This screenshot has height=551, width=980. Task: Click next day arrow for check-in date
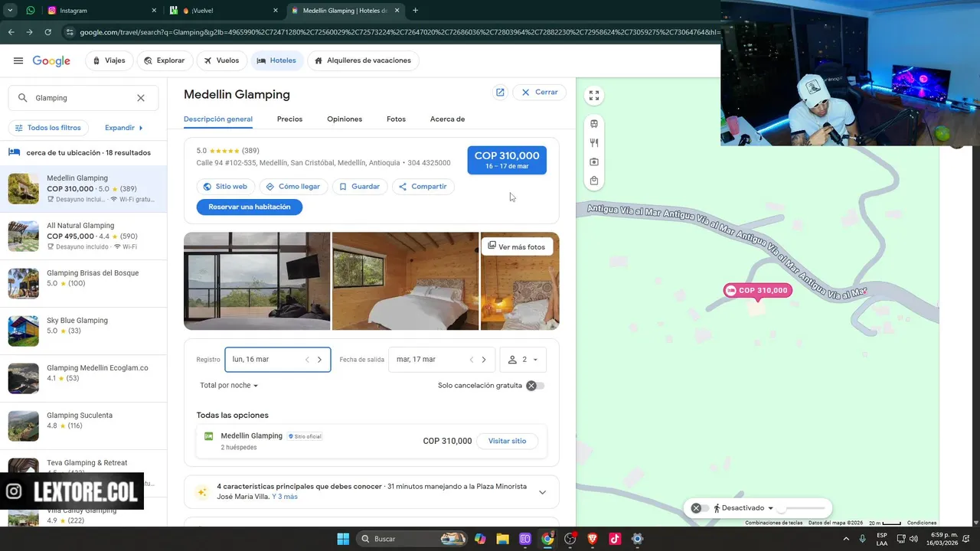point(320,360)
